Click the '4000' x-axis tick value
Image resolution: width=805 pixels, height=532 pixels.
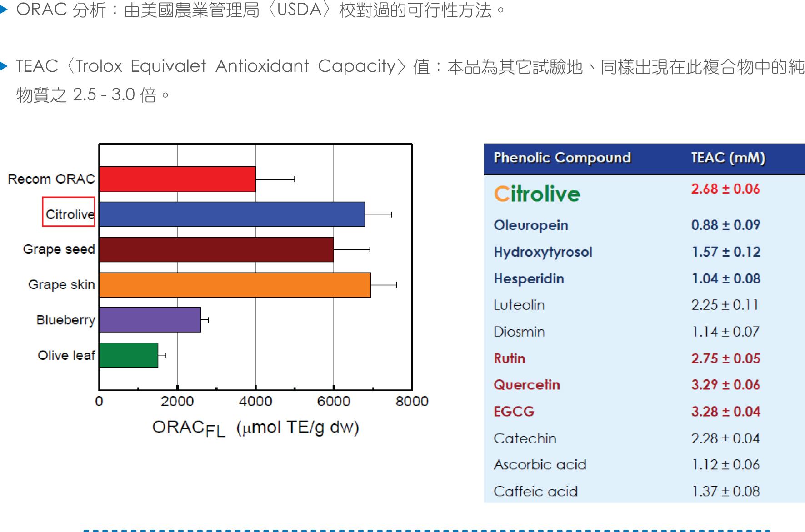(x=255, y=401)
